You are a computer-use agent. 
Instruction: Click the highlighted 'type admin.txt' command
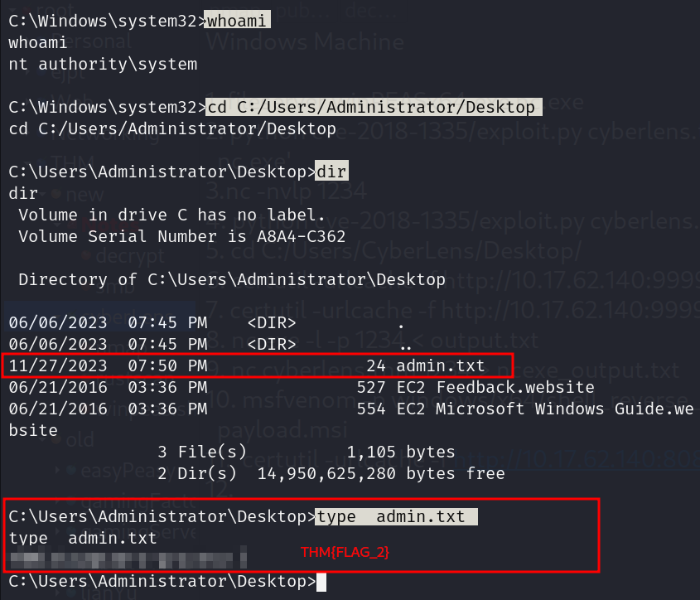[395, 517]
